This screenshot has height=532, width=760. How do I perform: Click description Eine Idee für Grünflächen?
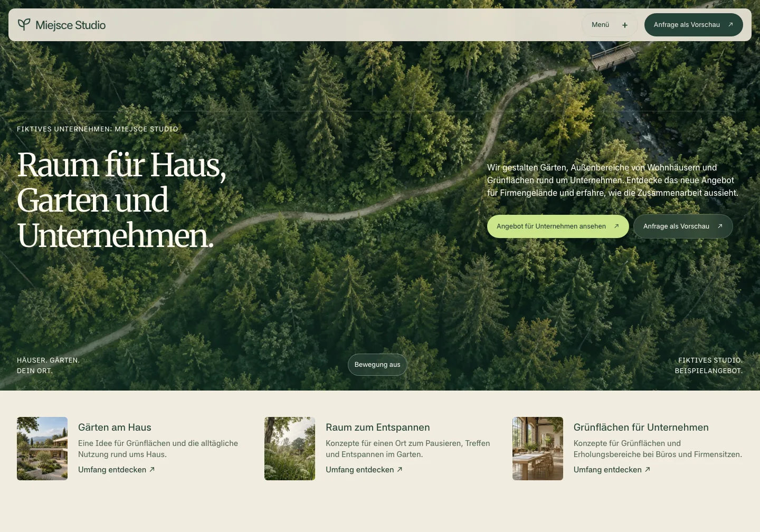(x=158, y=449)
